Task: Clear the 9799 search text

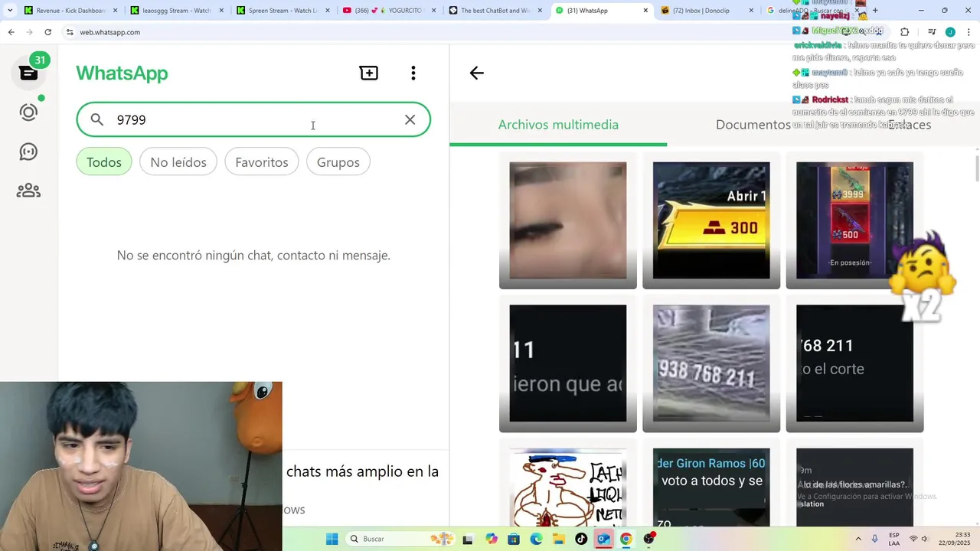Action: (410, 119)
